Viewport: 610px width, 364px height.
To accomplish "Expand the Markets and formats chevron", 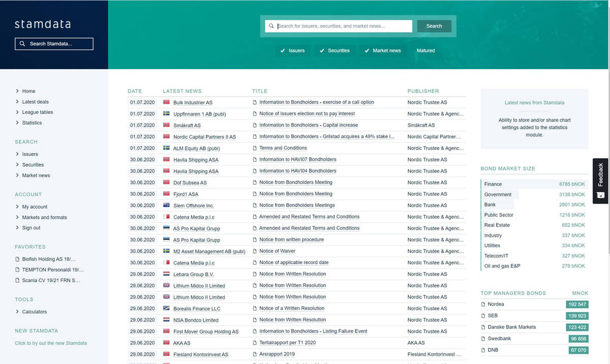I will tap(17, 217).
